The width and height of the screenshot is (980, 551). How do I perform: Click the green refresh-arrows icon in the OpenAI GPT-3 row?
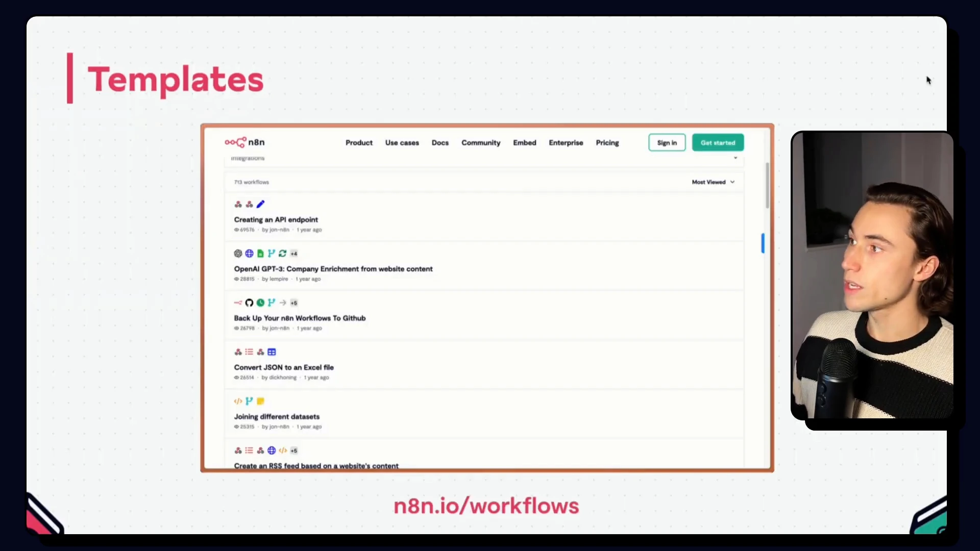point(282,254)
